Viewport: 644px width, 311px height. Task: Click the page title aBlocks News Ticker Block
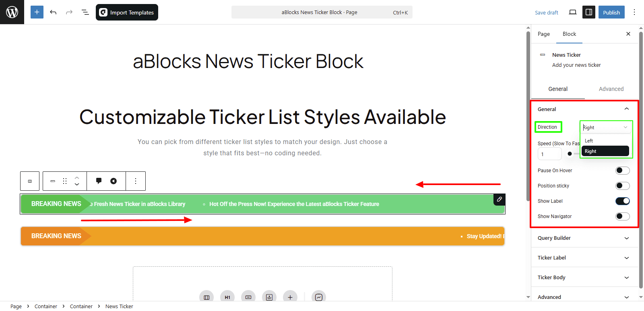(248, 62)
